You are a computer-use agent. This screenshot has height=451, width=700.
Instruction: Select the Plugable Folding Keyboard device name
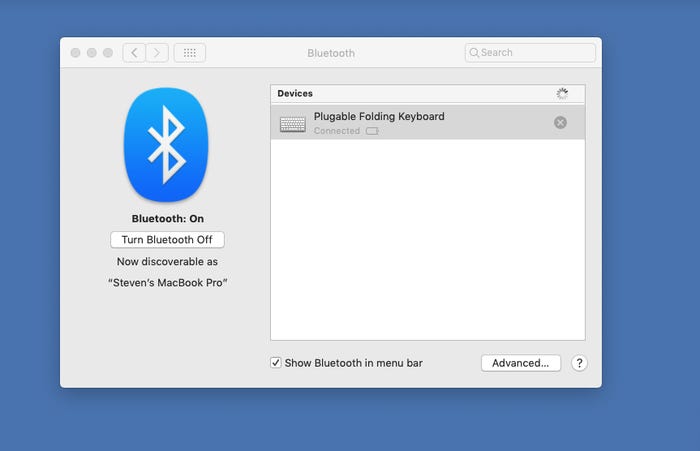point(379,117)
